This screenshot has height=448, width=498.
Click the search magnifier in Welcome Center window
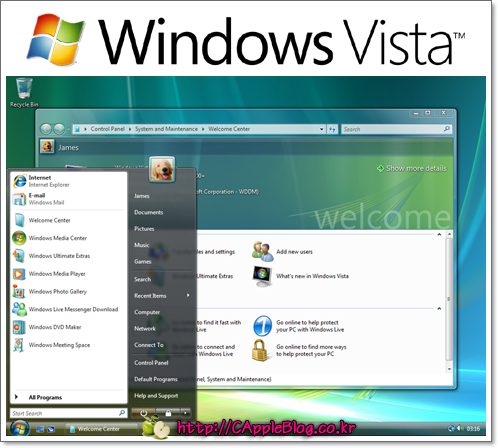[447, 129]
